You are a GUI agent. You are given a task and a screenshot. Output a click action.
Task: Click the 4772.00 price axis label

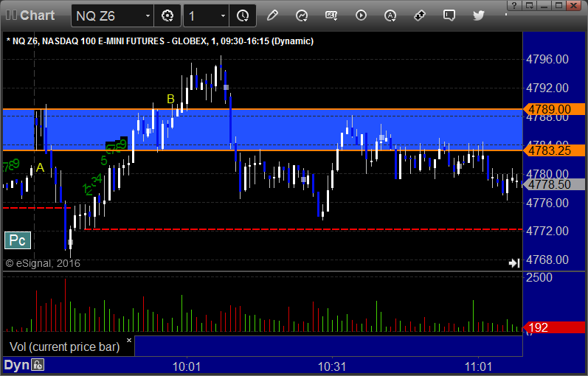(x=547, y=231)
